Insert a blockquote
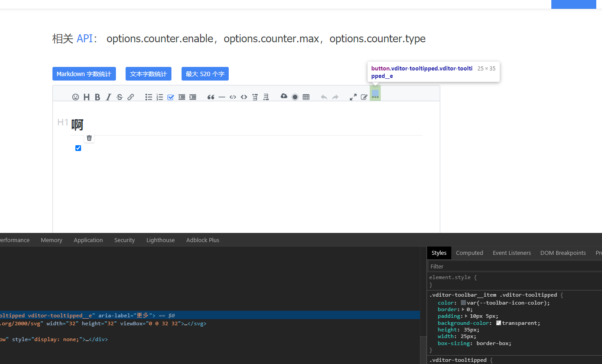The height and width of the screenshot is (364, 602). 211,97
